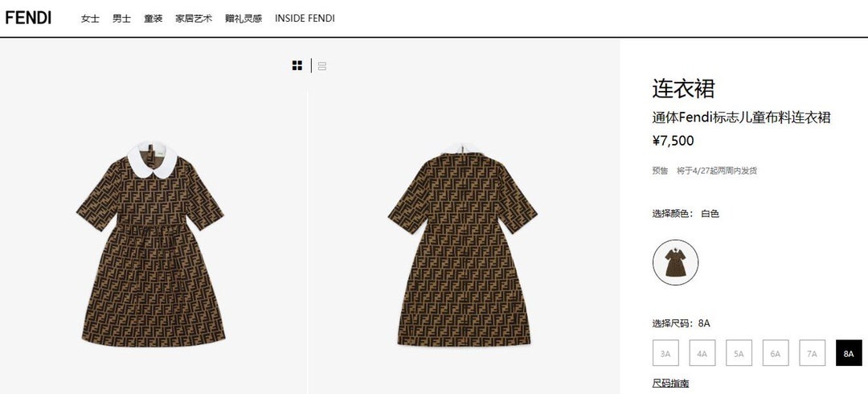Switch to grid view icon
This screenshot has height=394, width=868.
[297, 66]
